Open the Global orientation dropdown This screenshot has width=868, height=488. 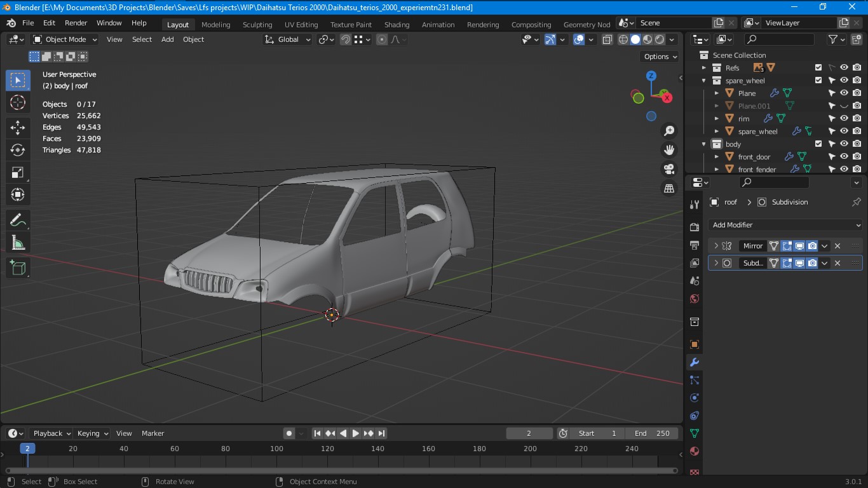pos(288,39)
